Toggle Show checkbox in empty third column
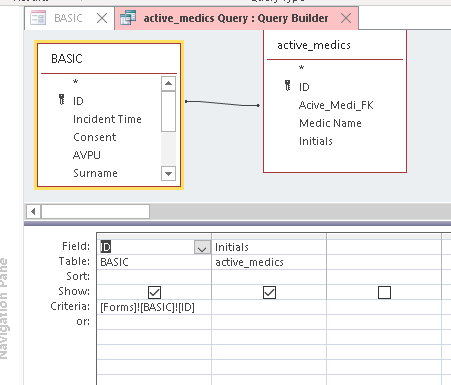The image size is (451, 385). coord(384,292)
